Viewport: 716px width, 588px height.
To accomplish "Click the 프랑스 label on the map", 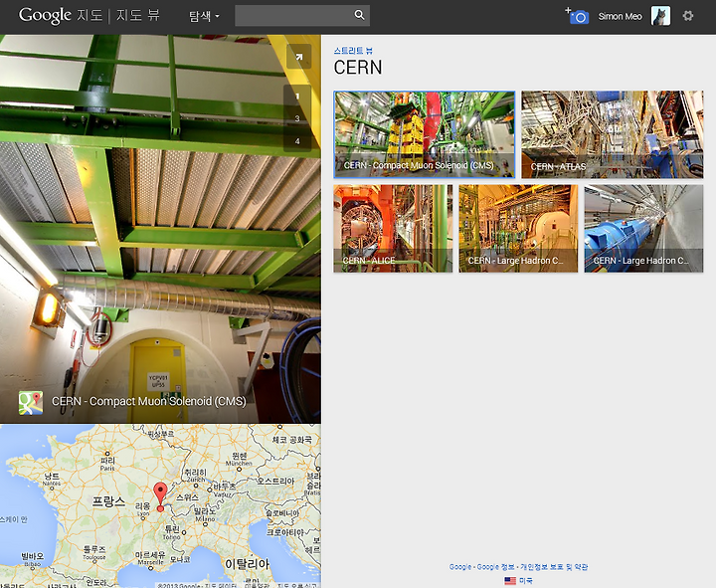I will click(108, 500).
